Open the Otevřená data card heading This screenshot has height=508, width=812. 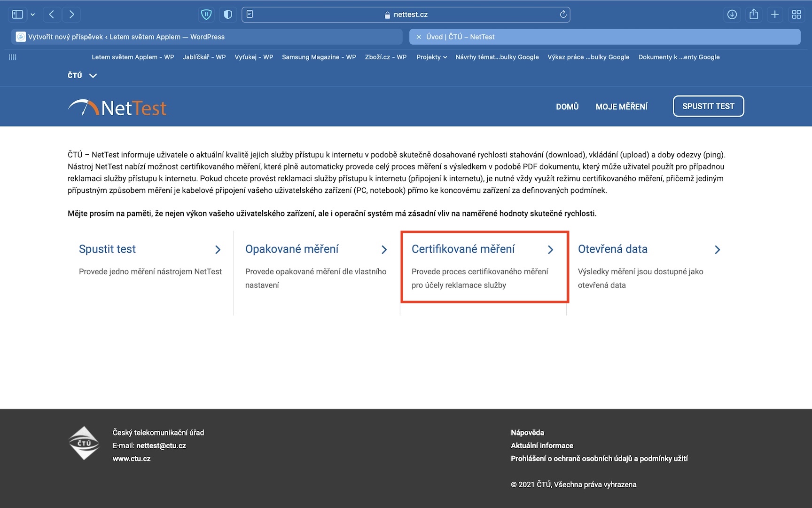point(613,249)
